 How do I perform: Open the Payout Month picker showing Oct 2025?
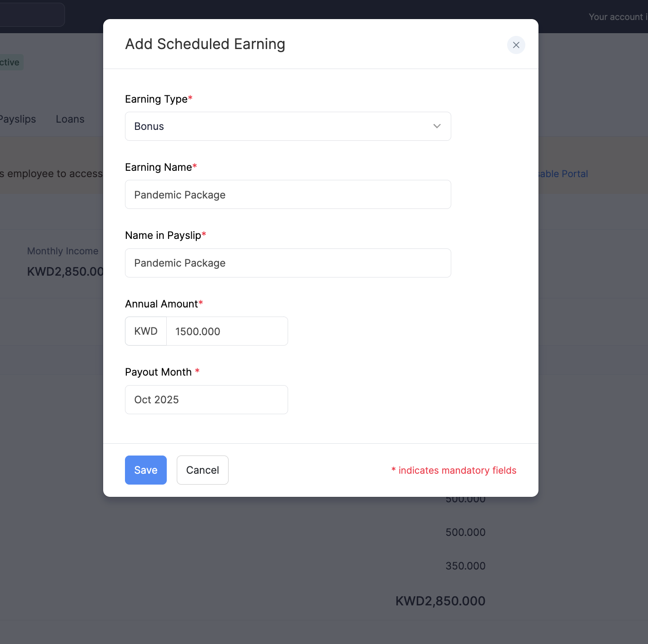click(x=206, y=400)
